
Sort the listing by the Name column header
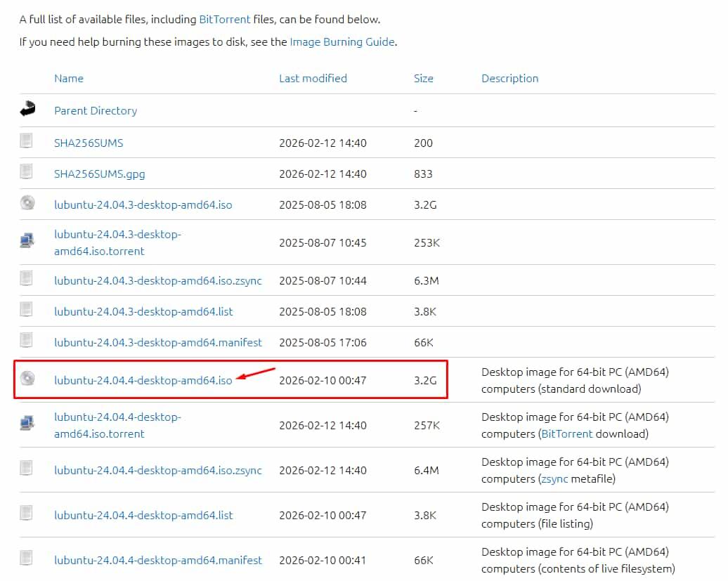[x=69, y=79]
